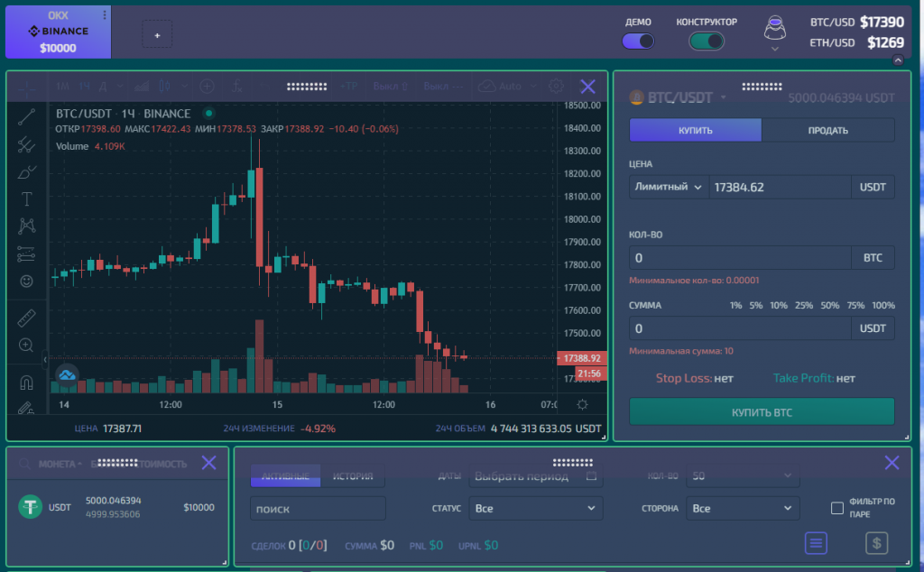Image resolution: width=924 pixels, height=572 pixels.
Task: Switch to list view in orders panel
Action: click(816, 543)
